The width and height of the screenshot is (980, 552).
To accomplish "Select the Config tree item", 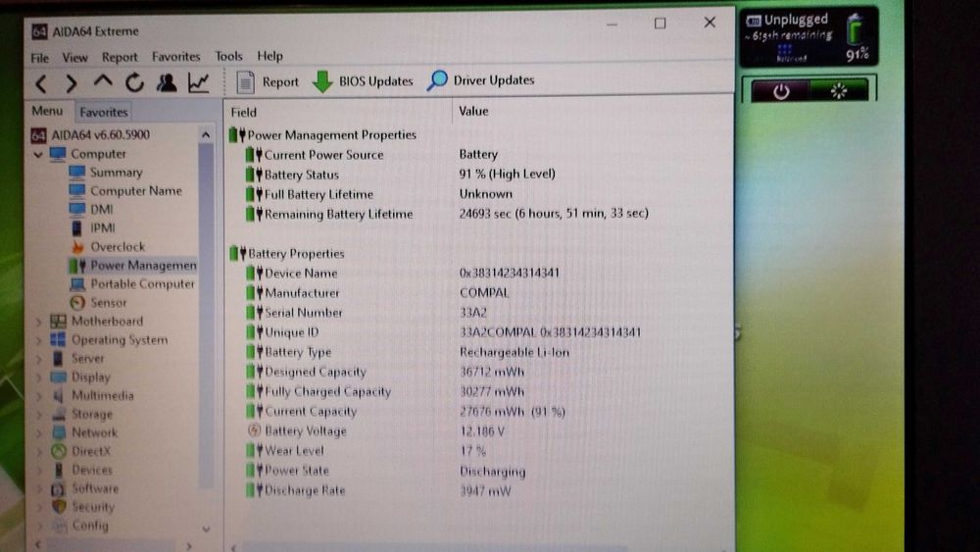I will pos(80,526).
